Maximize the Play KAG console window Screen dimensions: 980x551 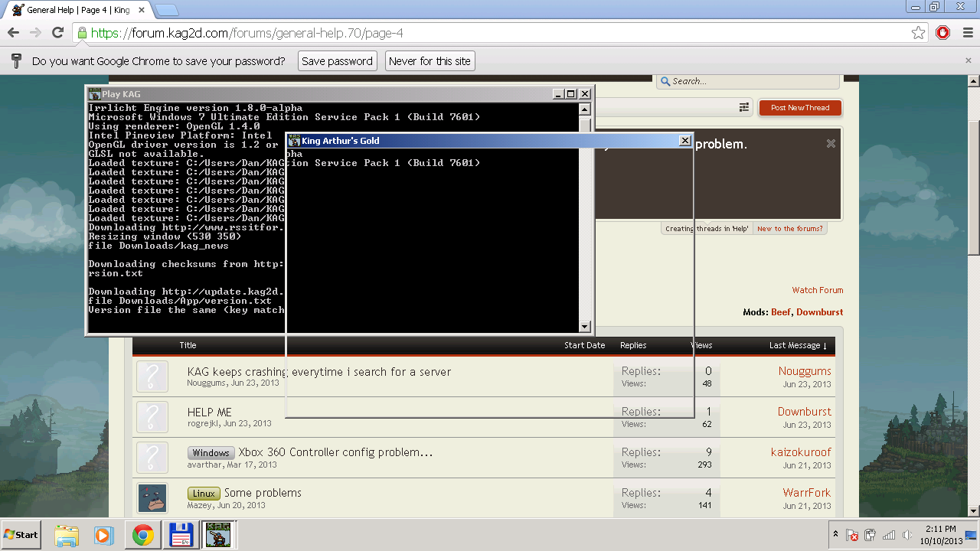pos(570,94)
